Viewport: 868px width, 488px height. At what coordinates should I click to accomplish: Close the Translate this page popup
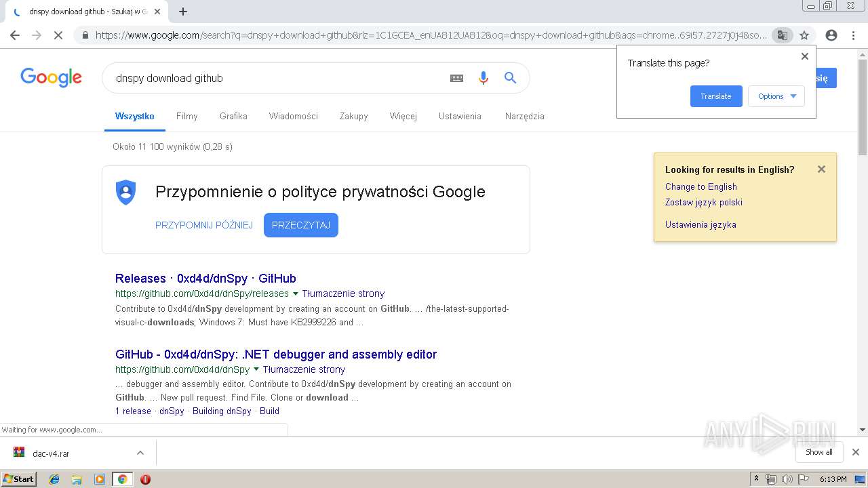805,56
